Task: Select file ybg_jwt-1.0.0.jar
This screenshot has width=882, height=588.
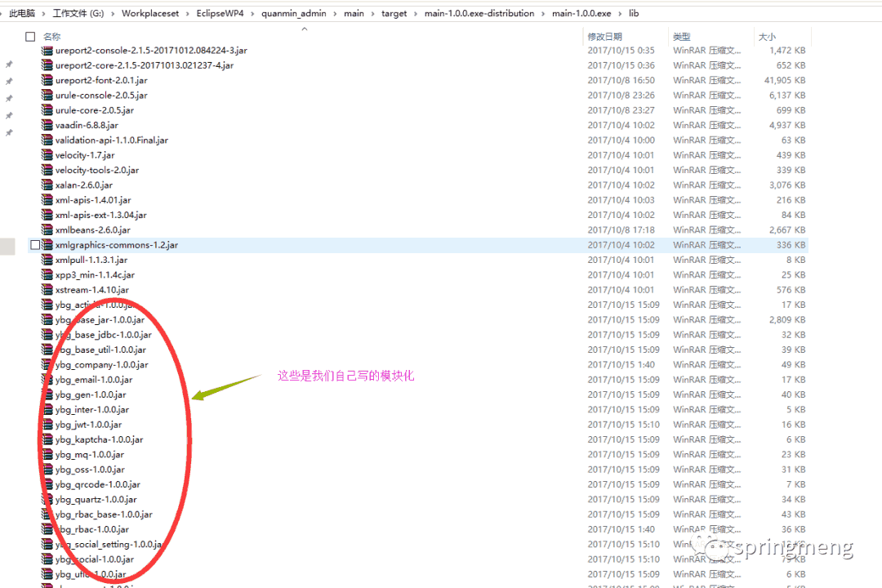Action: click(88, 425)
